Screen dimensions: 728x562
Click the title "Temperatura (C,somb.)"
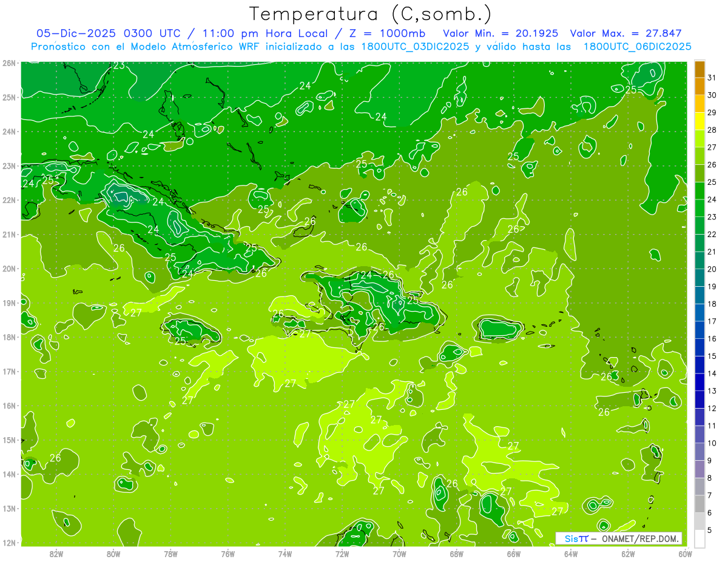[x=371, y=14]
